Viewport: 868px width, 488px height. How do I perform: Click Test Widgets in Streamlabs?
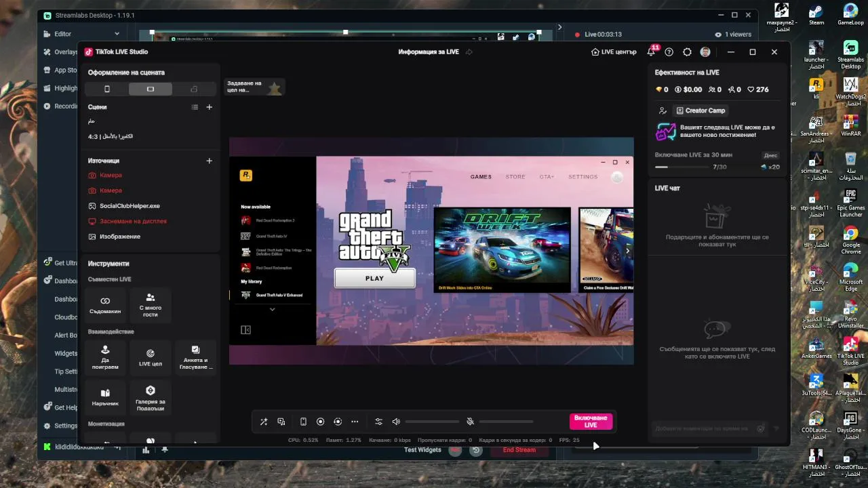[422, 450]
